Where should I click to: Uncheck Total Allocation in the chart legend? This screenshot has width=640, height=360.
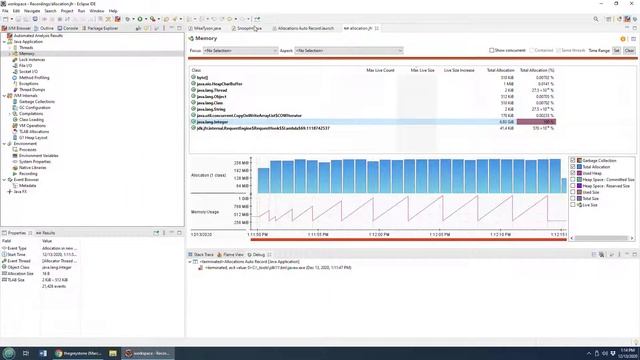(573, 167)
